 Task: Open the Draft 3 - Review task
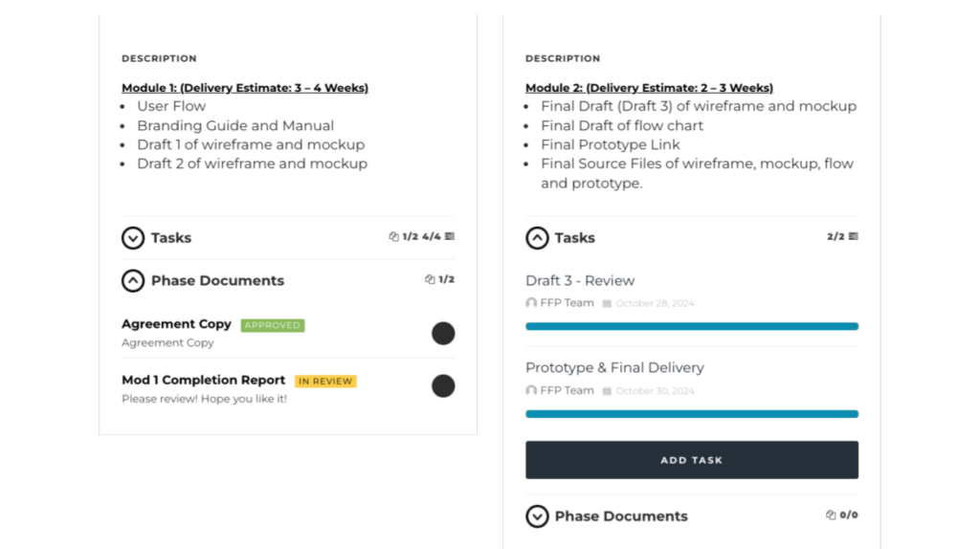click(580, 281)
